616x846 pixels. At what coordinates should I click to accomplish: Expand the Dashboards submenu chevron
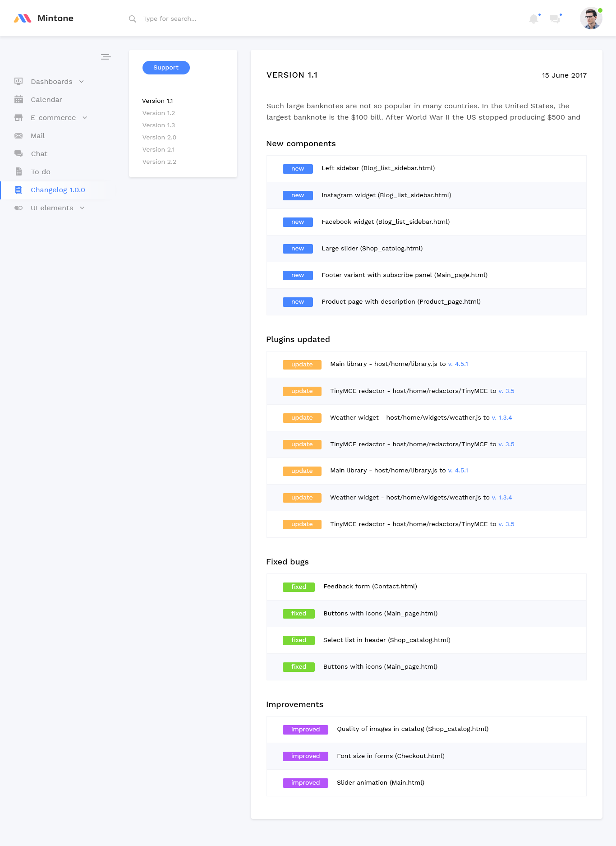pyautogui.click(x=82, y=82)
